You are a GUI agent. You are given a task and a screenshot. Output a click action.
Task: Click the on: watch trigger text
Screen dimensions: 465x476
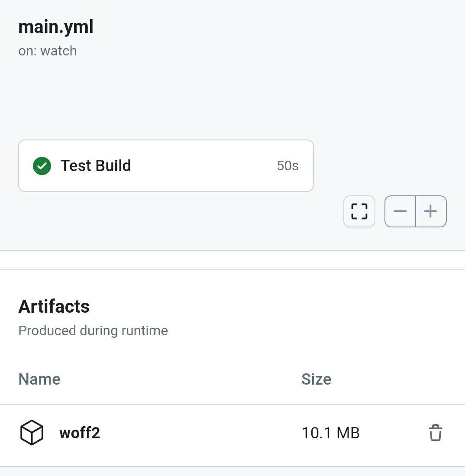point(47,51)
